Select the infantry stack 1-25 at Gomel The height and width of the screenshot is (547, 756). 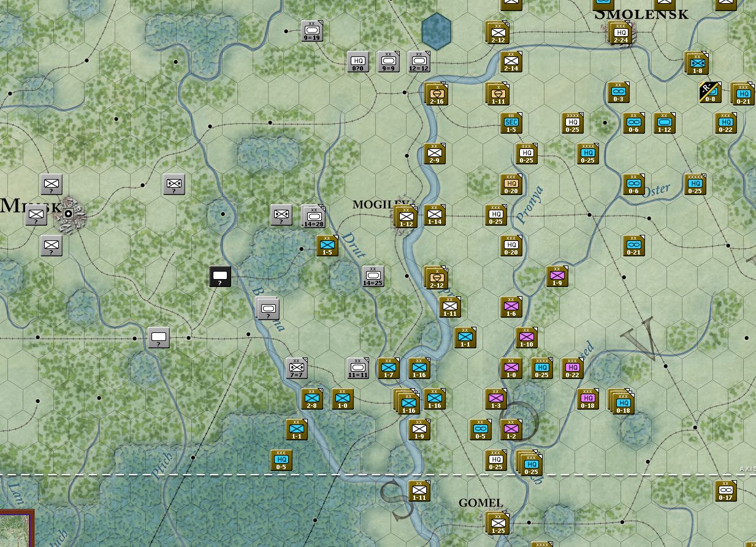point(497,524)
